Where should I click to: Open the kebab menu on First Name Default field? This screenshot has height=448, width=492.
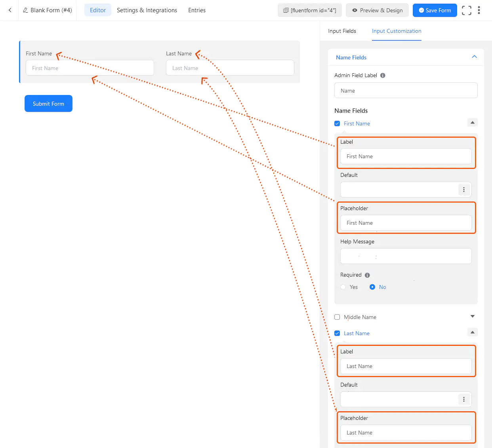point(464,190)
